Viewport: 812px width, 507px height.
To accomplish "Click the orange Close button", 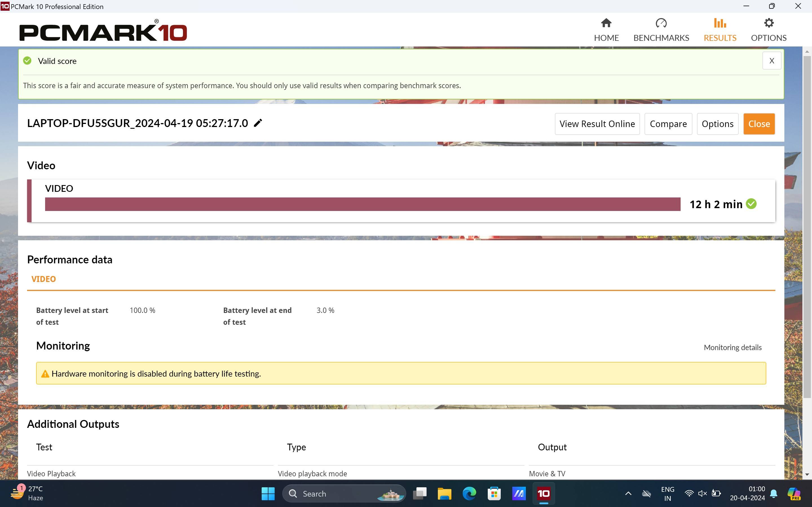I will (x=759, y=124).
